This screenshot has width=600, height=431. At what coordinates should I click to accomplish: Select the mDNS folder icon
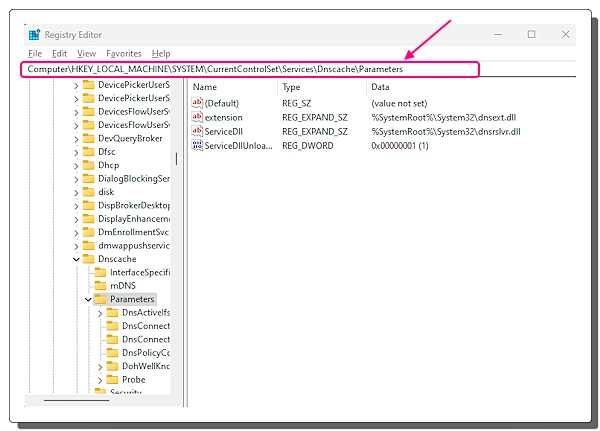coord(100,286)
